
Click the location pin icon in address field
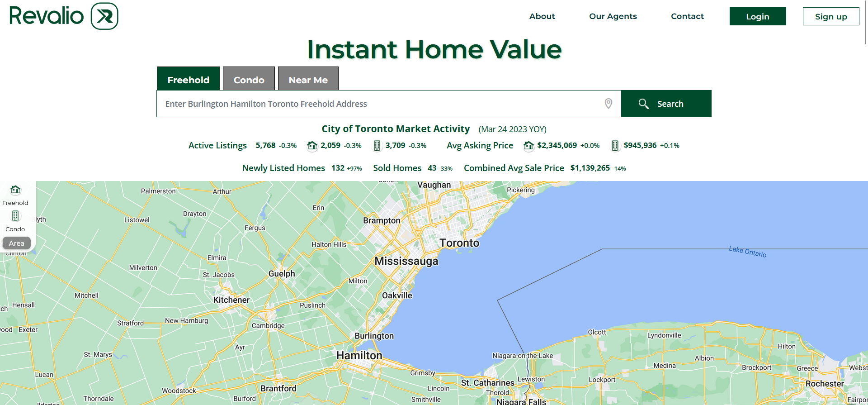(608, 104)
